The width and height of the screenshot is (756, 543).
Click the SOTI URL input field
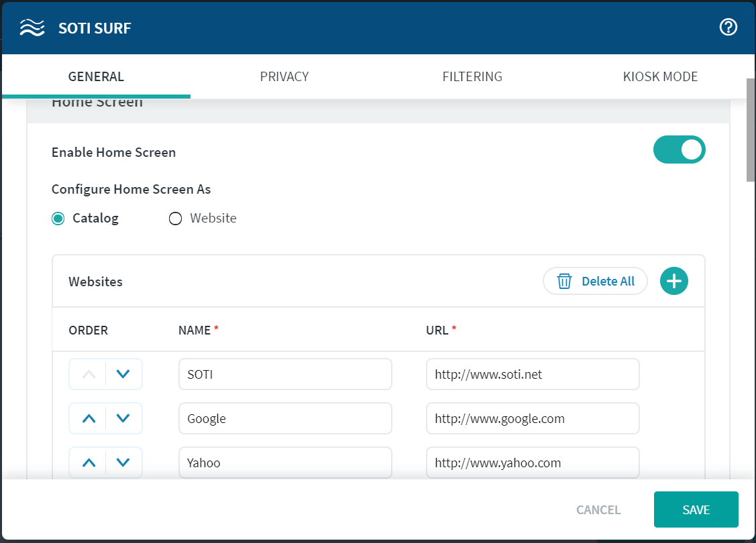click(533, 374)
